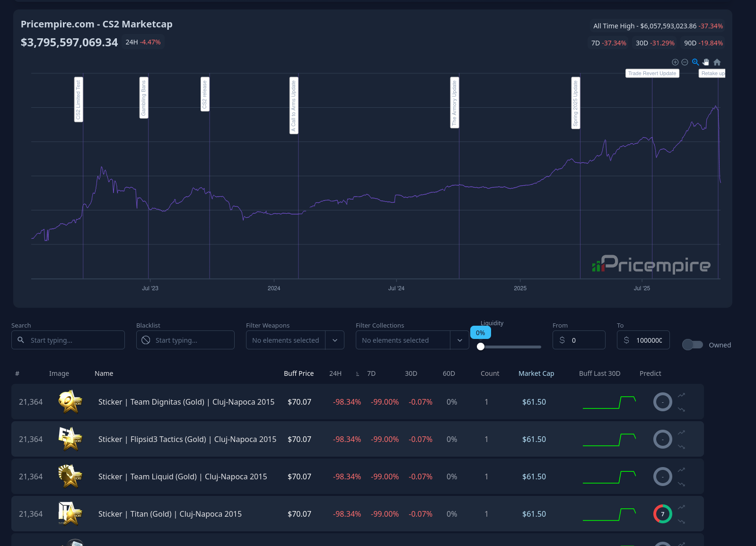
Task: Open the Filter Collections dropdown
Action: [459, 340]
